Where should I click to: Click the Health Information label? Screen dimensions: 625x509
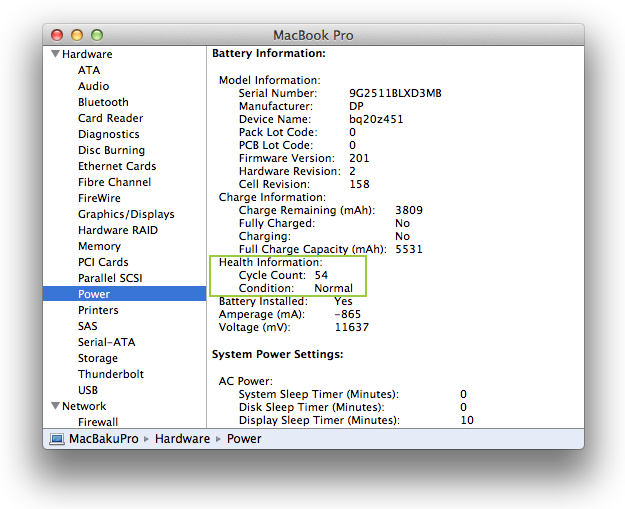point(271,262)
